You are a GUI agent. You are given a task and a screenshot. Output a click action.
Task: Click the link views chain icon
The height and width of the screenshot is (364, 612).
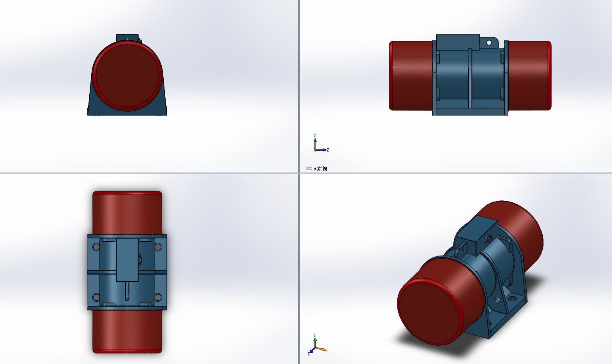pyautogui.click(x=309, y=169)
